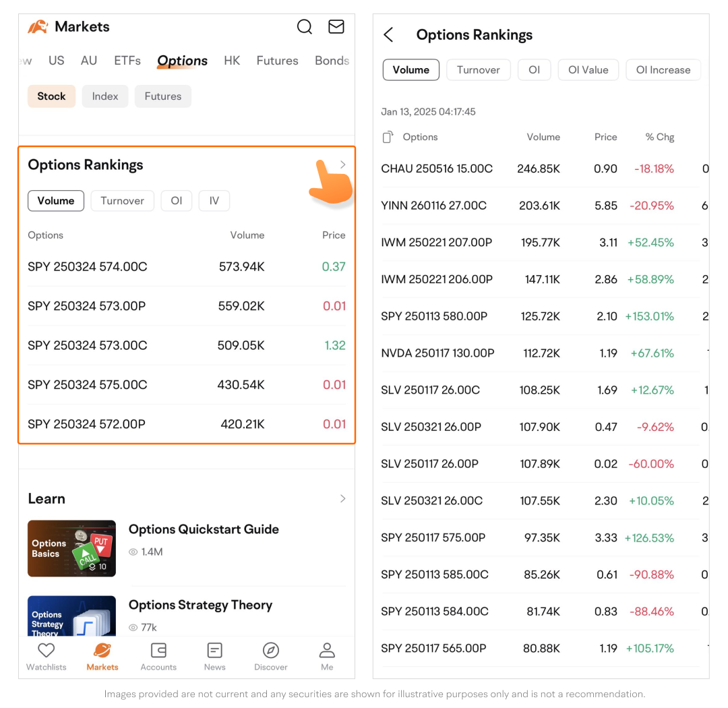Image resolution: width=728 pixels, height=708 pixels.
Task: Select OI Value ranking button
Action: click(x=588, y=70)
